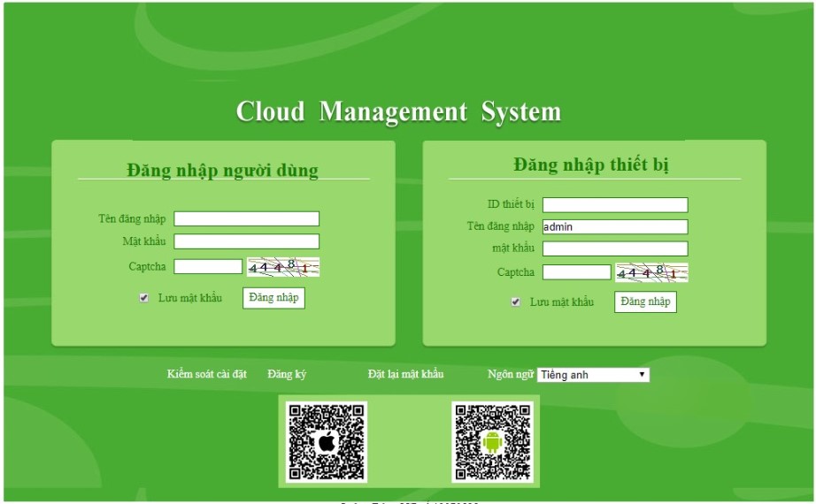Click the mật khẩu field in device login

[615, 248]
